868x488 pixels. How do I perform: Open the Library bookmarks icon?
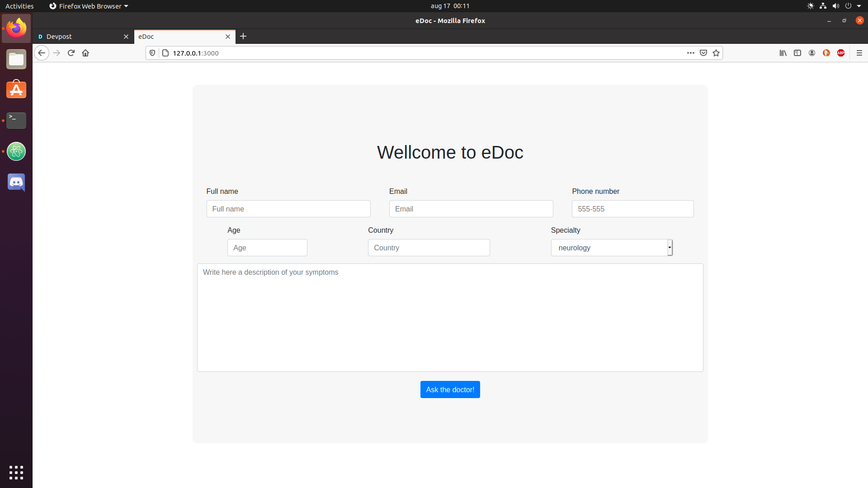[x=783, y=53]
